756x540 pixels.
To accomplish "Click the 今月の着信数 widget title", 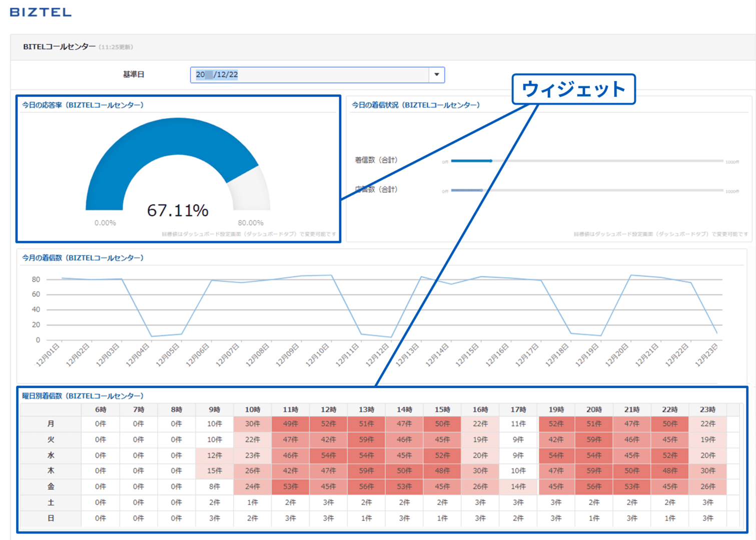I will point(83,258).
